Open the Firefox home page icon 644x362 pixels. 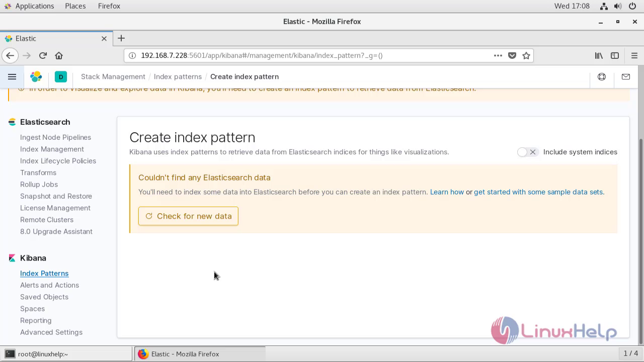(x=59, y=55)
